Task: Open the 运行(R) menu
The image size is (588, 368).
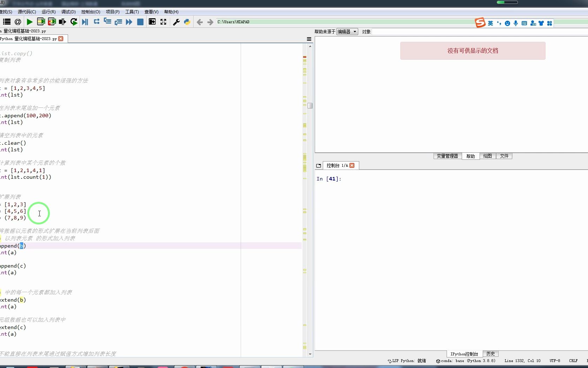Action: (x=48, y=12)
